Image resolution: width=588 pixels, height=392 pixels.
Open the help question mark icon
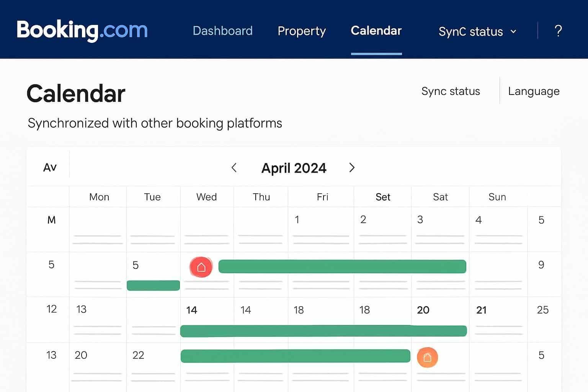tap(559, 31)
